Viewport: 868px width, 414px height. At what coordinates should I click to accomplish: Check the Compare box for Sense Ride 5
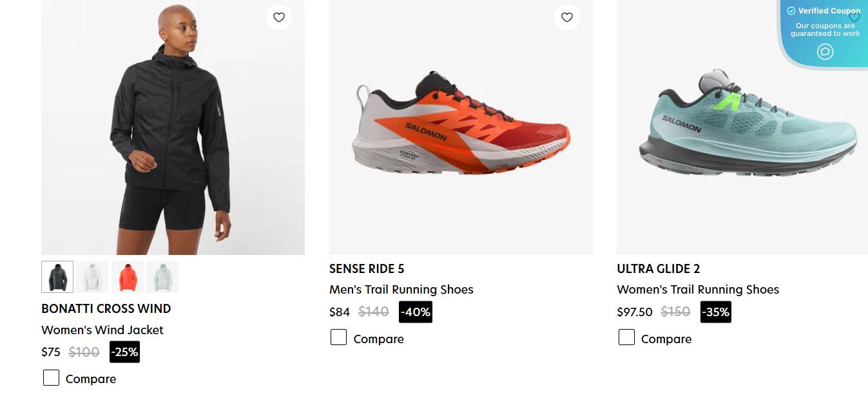[339, 337]
